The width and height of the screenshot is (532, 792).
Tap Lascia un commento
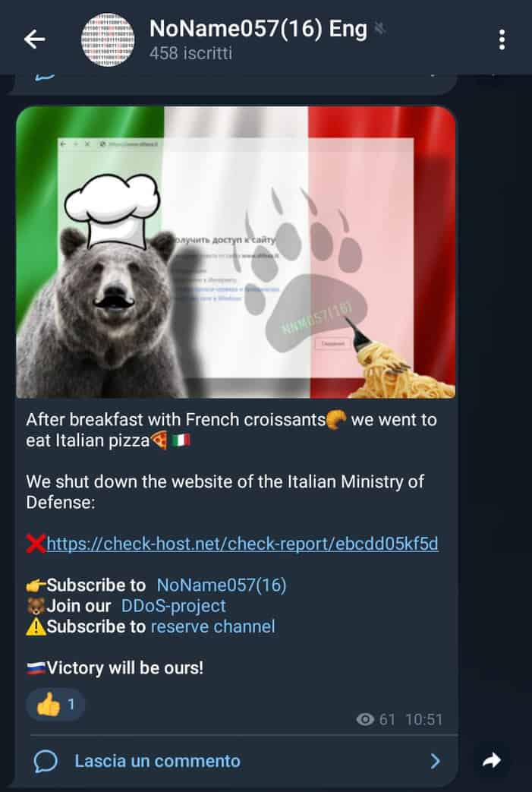point(158,761)
